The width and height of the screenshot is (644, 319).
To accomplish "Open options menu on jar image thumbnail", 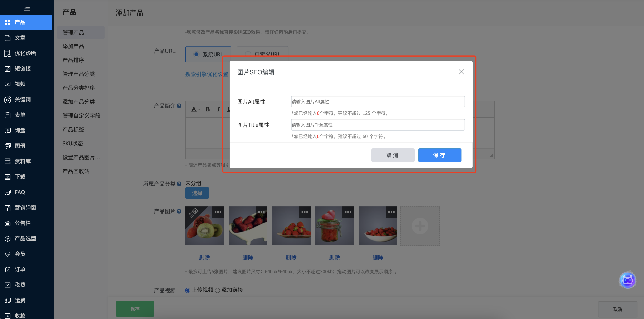I will pyautogui.click(x=348, y=212).
